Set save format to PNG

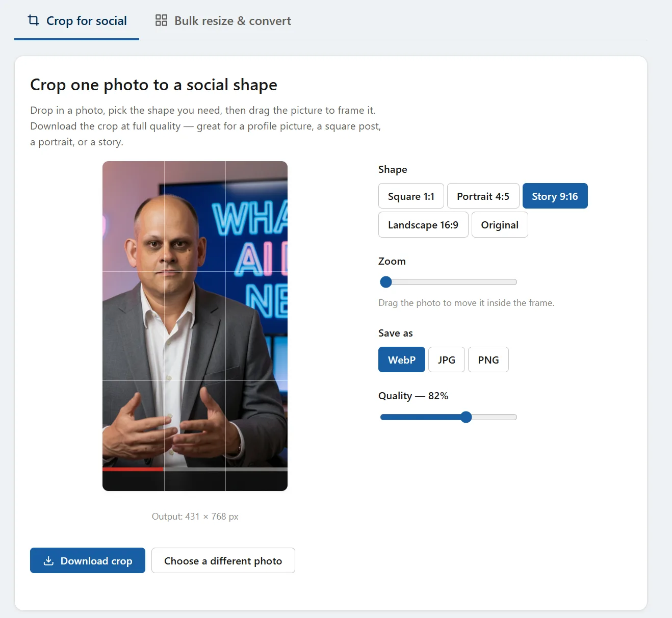click(x=488, y=360)
